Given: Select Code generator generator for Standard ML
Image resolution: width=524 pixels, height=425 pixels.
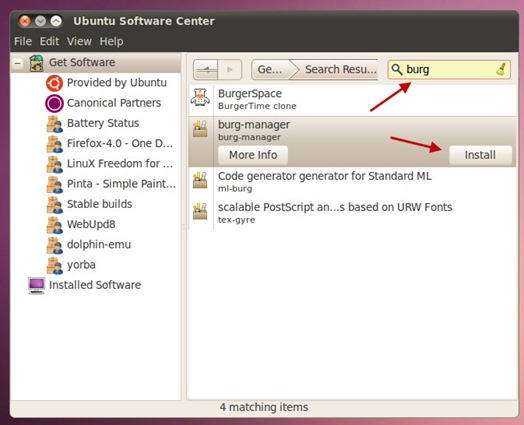Looking at the screenshot, I should coord(324,176).
